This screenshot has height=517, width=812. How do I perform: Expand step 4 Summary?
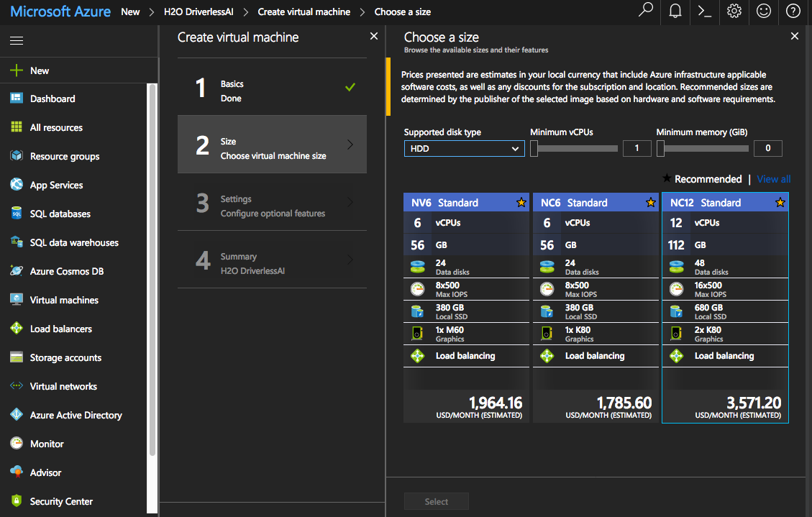pyautogui.click(x=272, y=263)
